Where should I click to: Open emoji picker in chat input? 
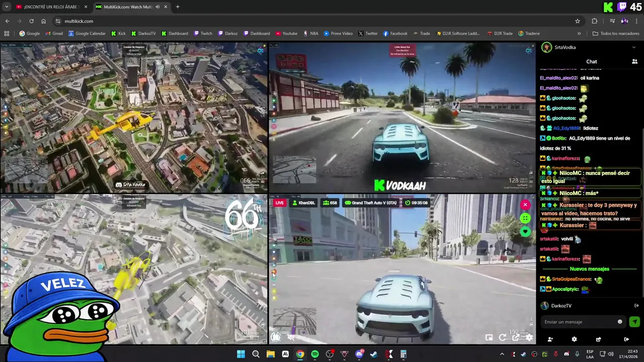click(620, 322)
